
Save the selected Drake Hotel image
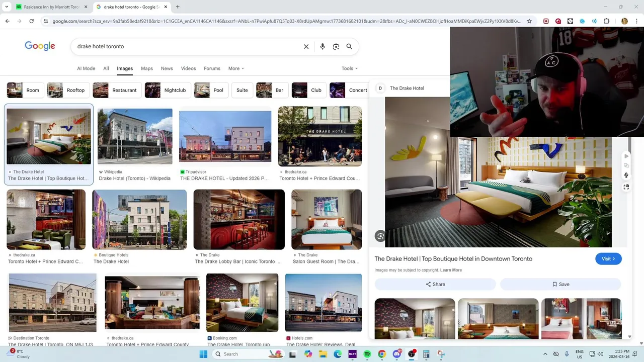560,284
